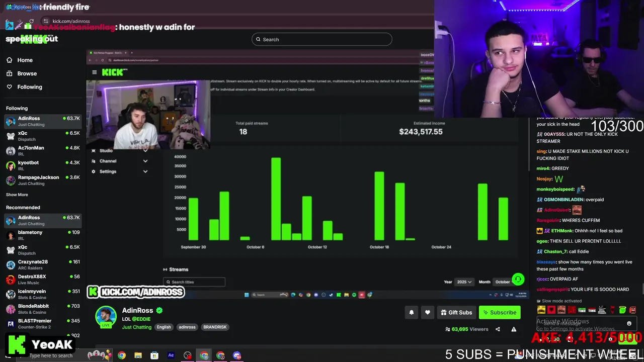Open BLASTPremier recommended channel

pos(43,323)
